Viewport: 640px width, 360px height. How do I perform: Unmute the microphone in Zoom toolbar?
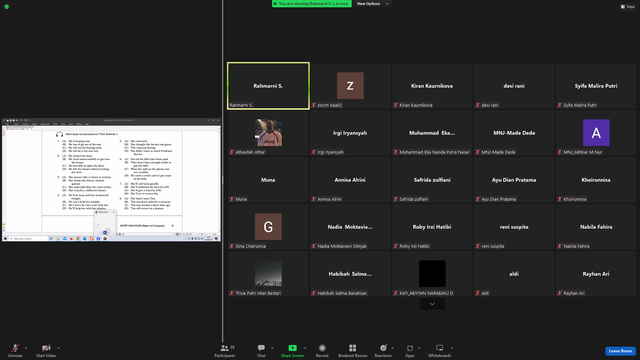(15, 350)
